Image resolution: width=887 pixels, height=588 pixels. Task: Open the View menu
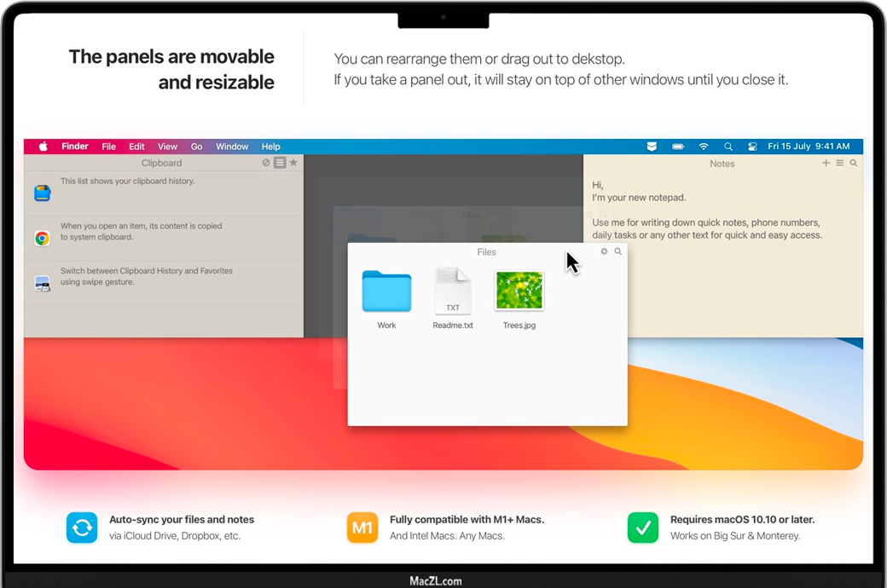pyautogui.click(x=167, y=147)
